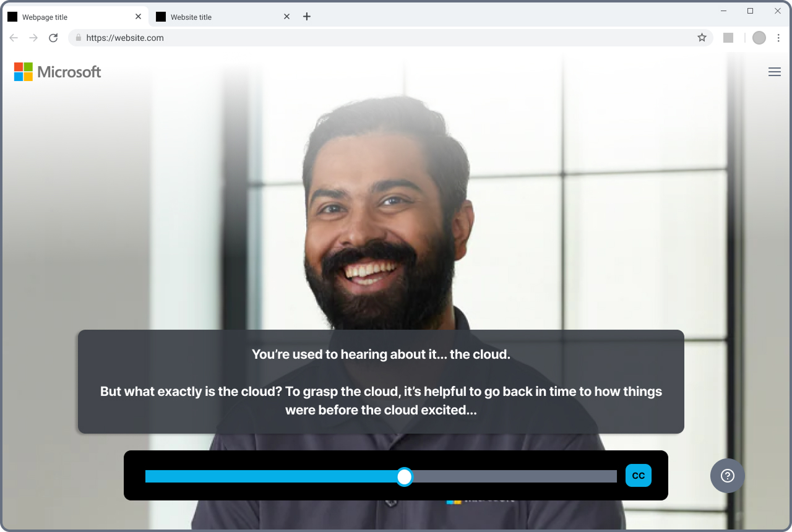Image resolution: width=792 pixels, height=532 pixels.
Task: Click the address bar showing https://website.com
Action: click(390, 38)
